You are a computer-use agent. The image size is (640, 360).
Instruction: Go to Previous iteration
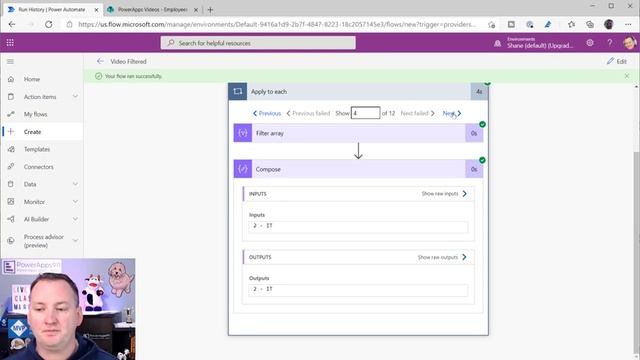(267, 113)
